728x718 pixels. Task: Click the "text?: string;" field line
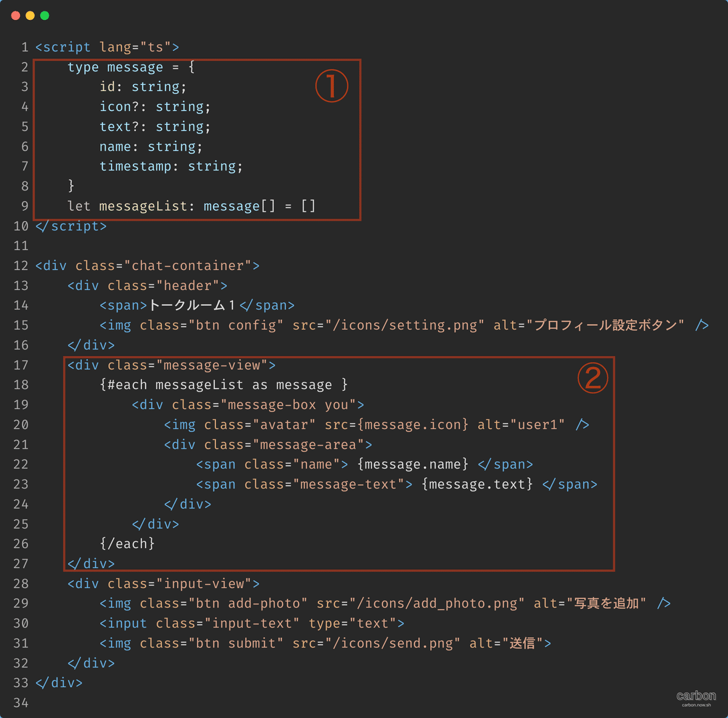coord(155,127)
